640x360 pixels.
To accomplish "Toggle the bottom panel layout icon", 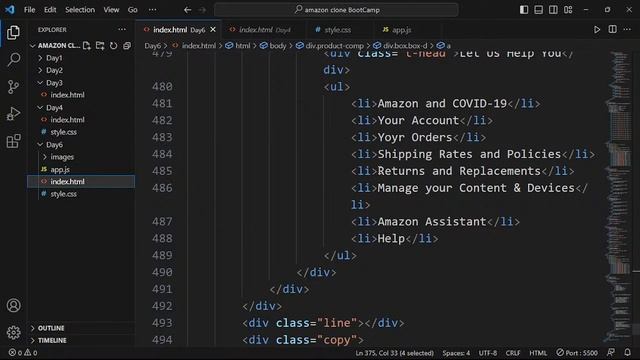I will coord(538,10).
